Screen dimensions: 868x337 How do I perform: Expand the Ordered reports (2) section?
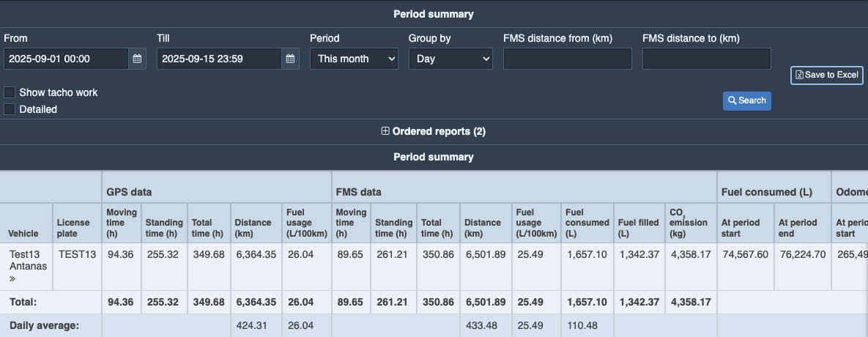pyautogui.click(x=439, y=132)
